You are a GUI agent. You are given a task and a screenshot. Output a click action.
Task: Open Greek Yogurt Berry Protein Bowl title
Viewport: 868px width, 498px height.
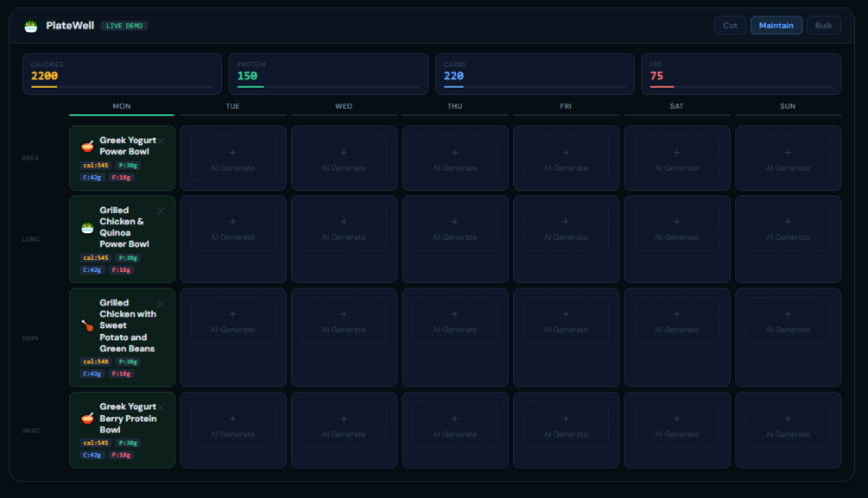128,419
